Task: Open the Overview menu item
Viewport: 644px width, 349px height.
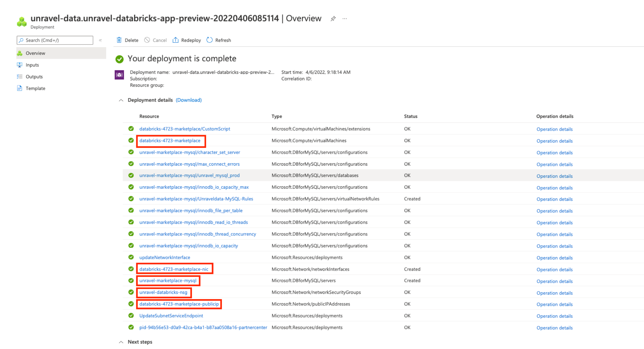Action: (x=61, y=53)
